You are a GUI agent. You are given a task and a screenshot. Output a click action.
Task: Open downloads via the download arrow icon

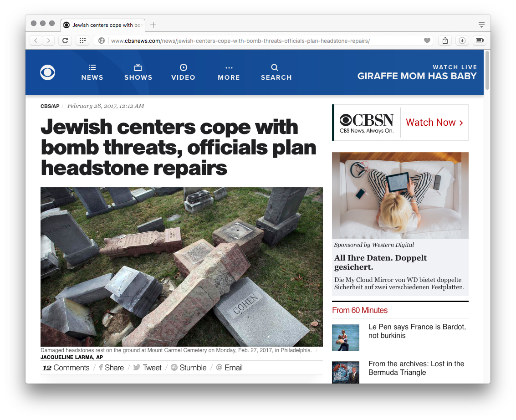(x=462, y=41)
